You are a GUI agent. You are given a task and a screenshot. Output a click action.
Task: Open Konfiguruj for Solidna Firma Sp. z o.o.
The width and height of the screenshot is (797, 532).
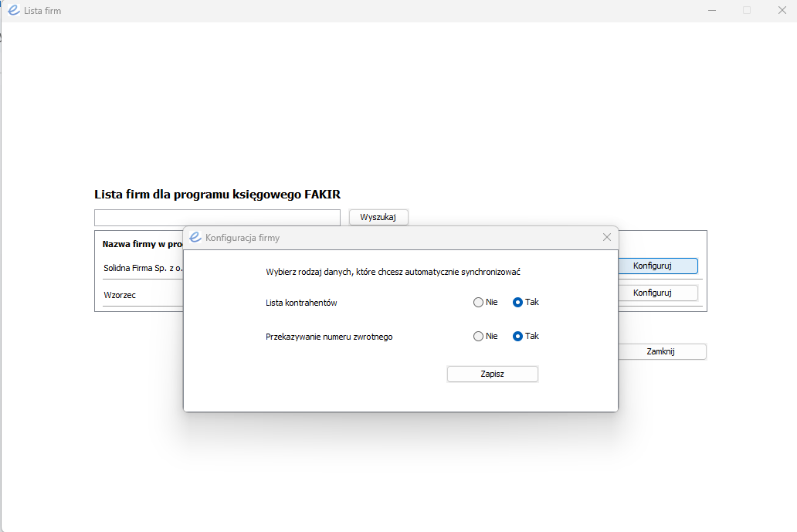[x=658, y=266]
